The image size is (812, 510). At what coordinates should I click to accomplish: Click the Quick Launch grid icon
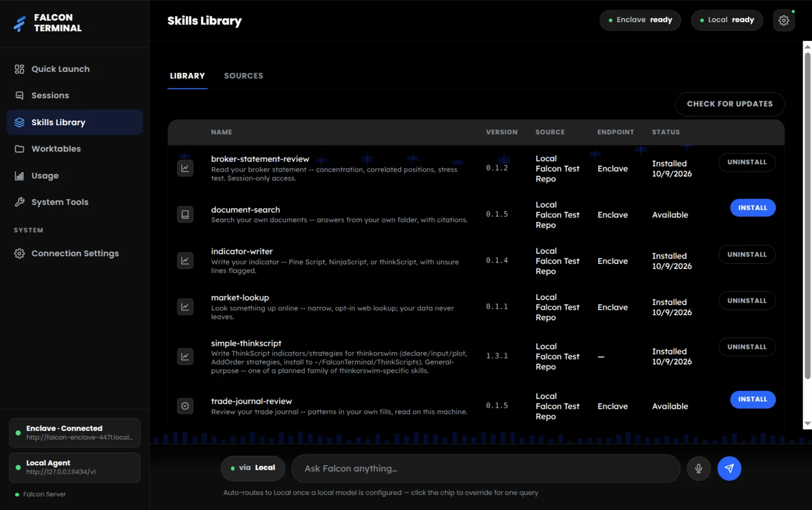[x=19, y=69]
